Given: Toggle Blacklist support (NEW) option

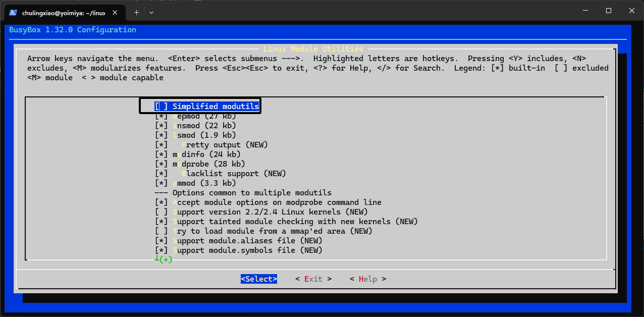Looking at the screenshot, I should (x=221, y=174).
